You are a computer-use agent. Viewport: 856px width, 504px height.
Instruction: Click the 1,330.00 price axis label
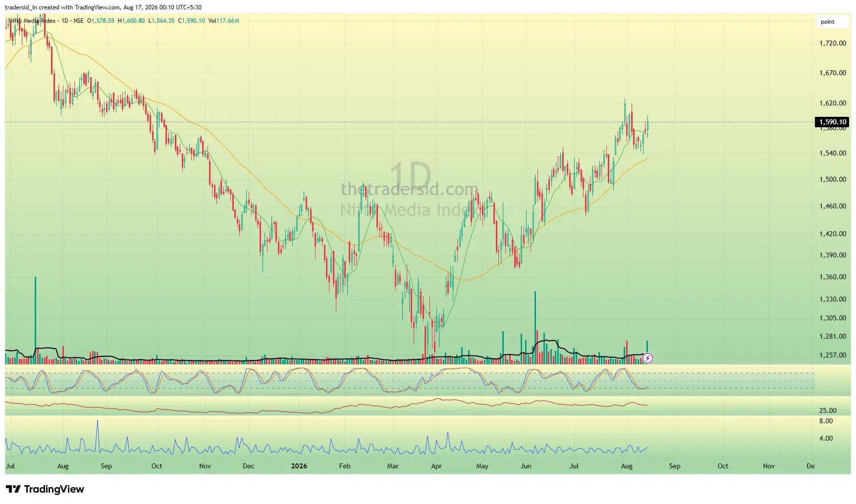(x=833, y=299)
